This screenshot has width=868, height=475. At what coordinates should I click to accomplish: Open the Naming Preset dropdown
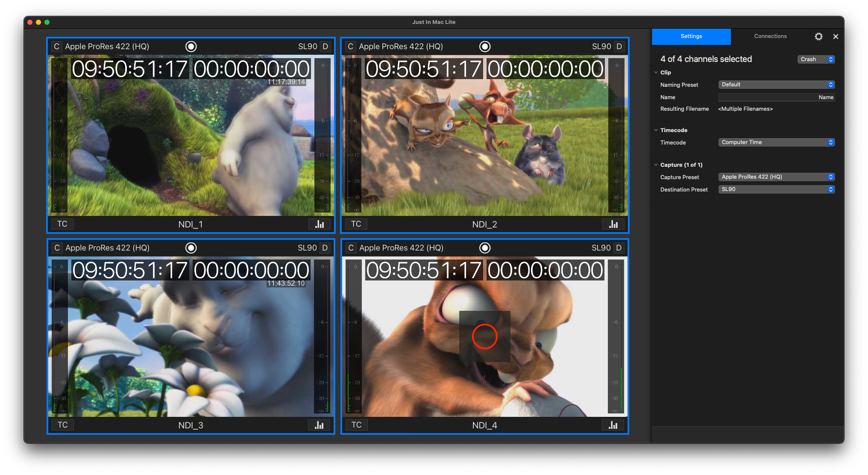coord(777,85)
